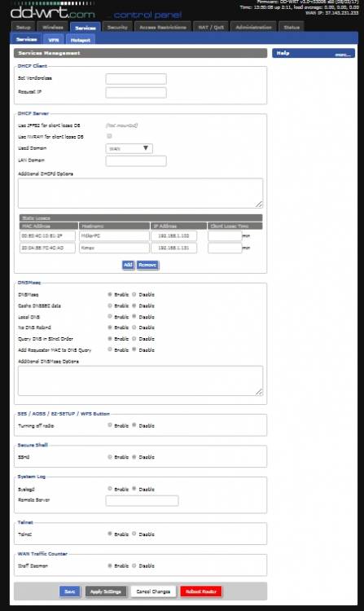Viewport: 364px width, 611px height.
Task: Disable ttraff Daemon radio button
Action: [x=134, y=565]
